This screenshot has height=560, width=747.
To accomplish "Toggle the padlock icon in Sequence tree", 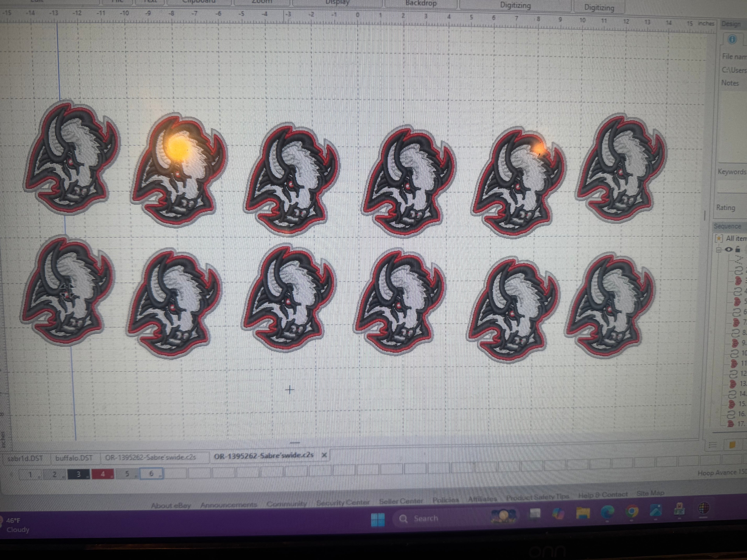I will 737,249.
